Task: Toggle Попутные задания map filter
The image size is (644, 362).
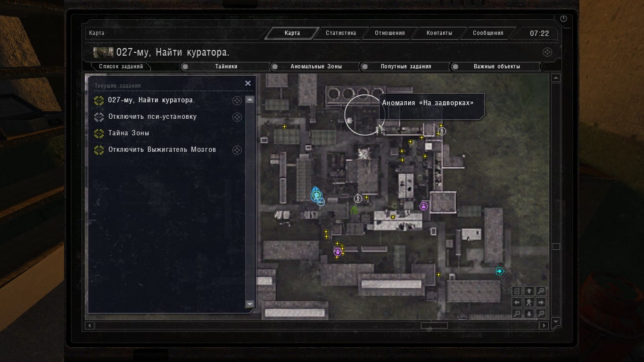Action: pos(405,66)
